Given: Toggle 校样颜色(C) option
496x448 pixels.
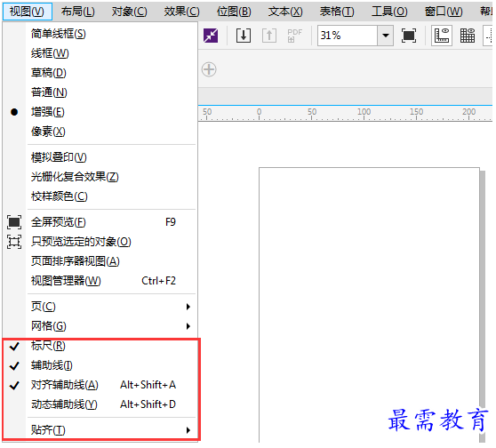Looking at the screenshot, I should point(100,196).
